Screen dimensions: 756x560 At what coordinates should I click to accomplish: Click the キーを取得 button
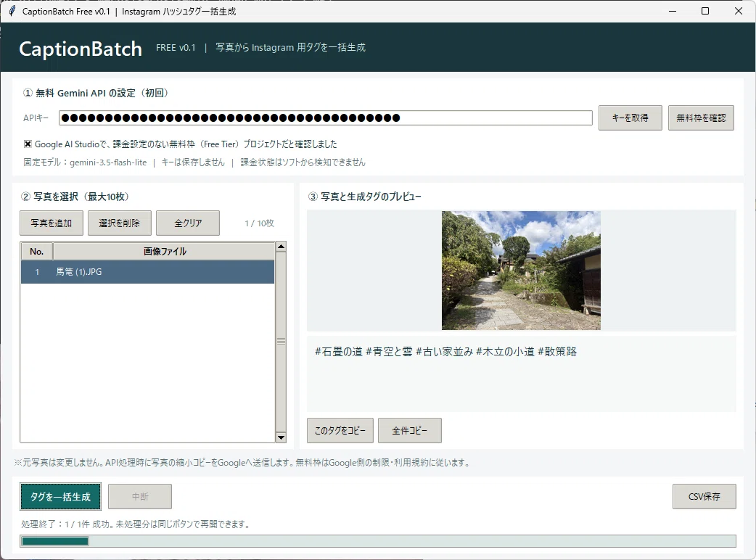(630, 118)
